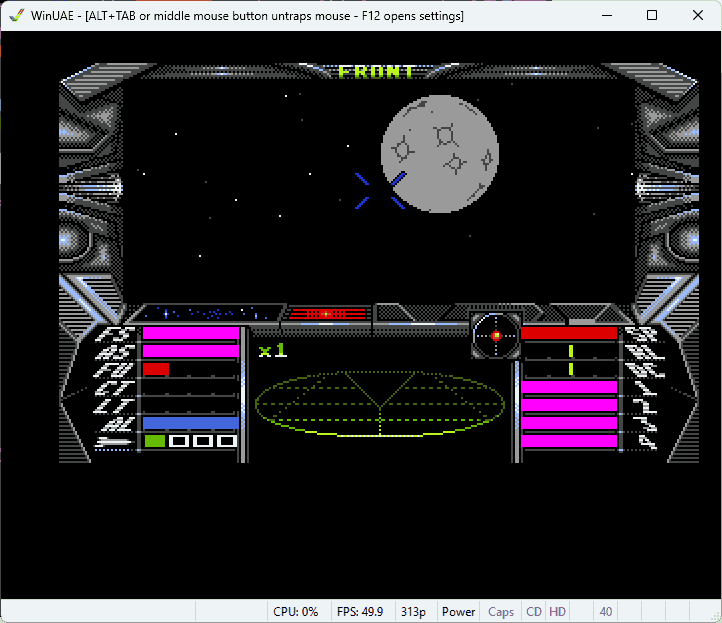Click the red FU fuel bar
This screenshot has width=722, height=623.
156,369
